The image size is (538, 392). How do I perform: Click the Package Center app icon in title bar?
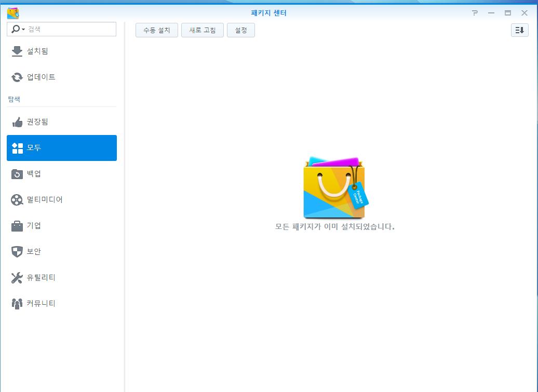[x=13, y=13]
